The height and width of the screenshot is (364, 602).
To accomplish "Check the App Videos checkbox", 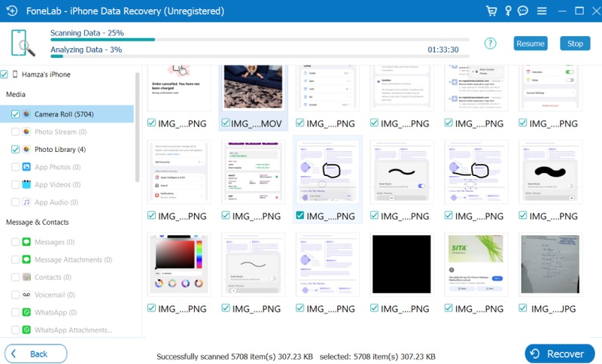I will click(15, 184).
